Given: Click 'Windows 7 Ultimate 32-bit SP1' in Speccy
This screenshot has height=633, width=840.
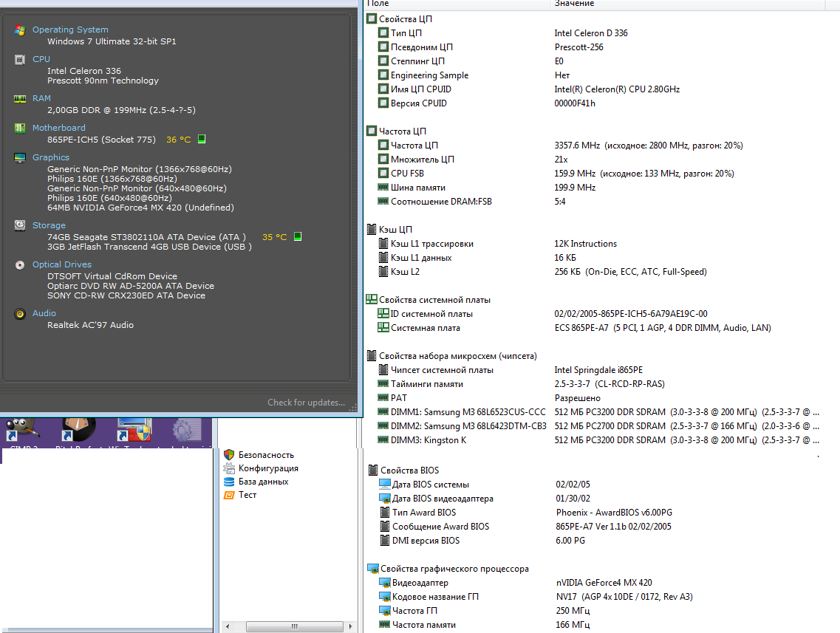Looking at the screenshot, I should point(112,41).
